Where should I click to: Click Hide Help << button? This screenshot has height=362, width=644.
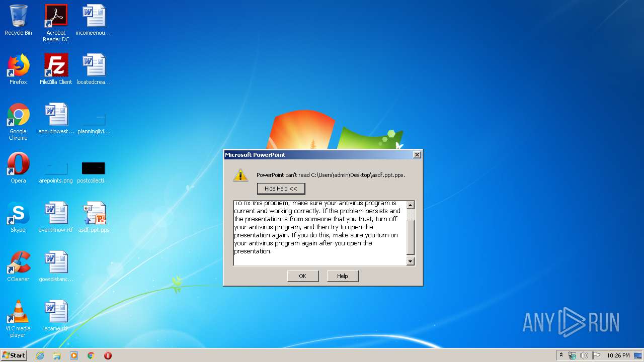coord(281,189)
